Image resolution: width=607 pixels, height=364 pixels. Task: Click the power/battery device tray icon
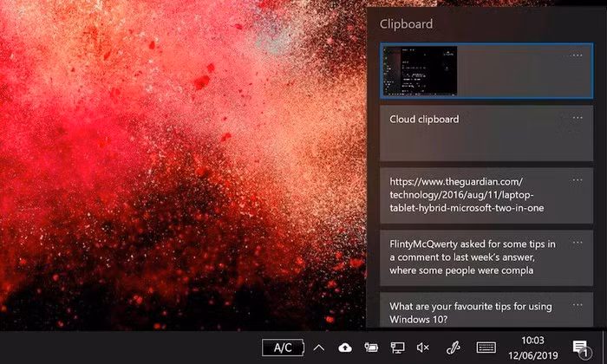coord(371,348)
